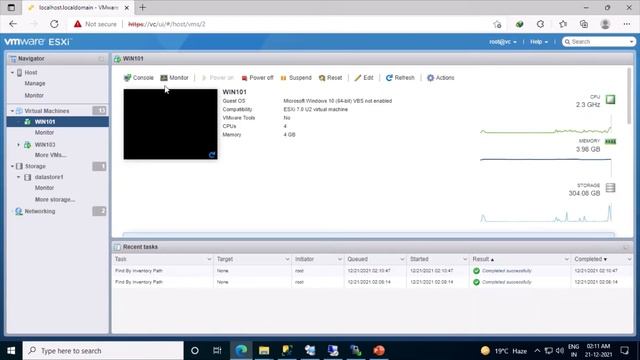Image resolution: width=640 pixels, height=360 pixels.
Task: Open Manage under Host
Action: tap(35, 83)
